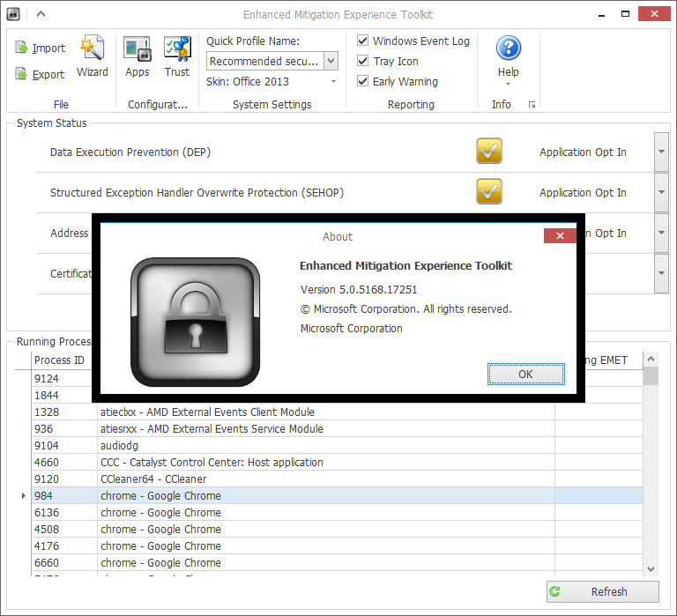Click DEP's Application Opt In value
677x616 pixels.
tap(583, 152)
